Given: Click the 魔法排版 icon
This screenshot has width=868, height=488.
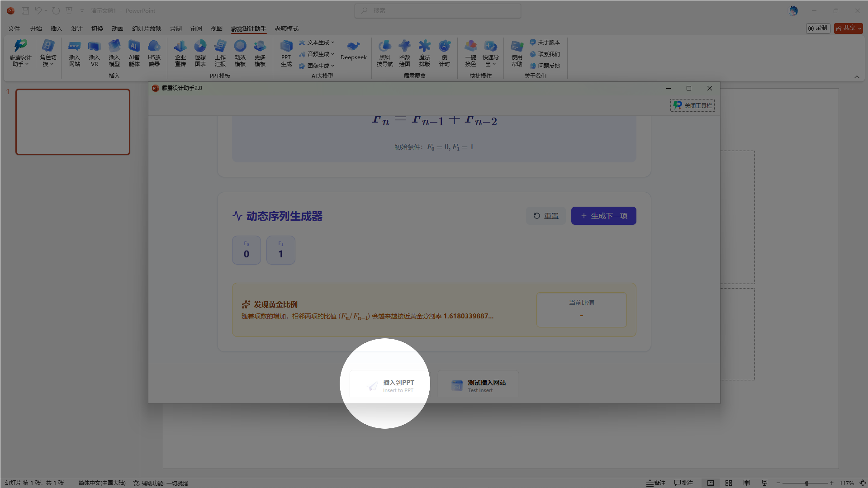Looking at the screenshot, I should pos(424,53).
